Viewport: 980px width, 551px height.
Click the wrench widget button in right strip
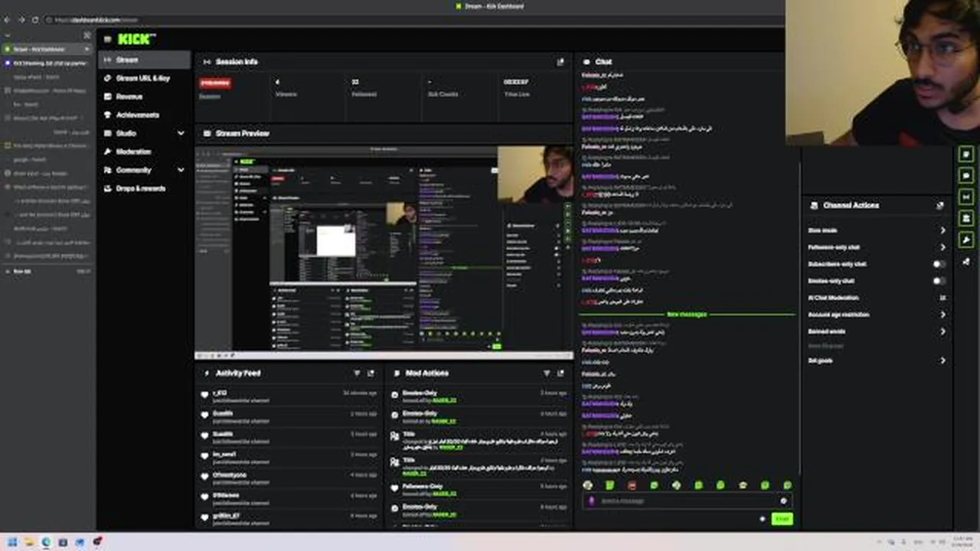coord(966,240)
